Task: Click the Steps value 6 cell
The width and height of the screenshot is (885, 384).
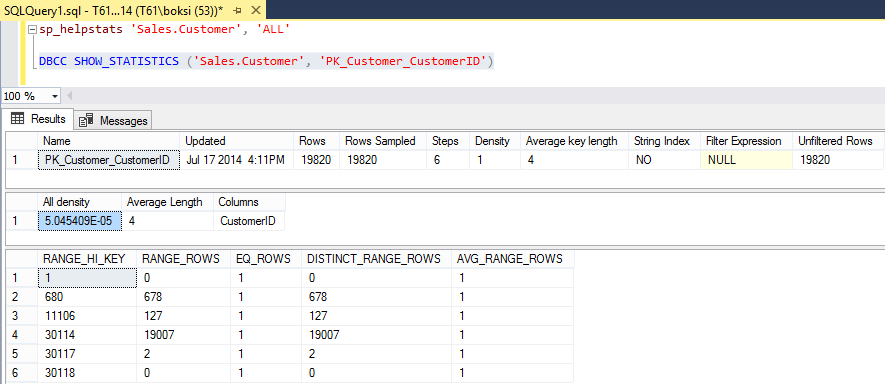Action: (449, 160)
